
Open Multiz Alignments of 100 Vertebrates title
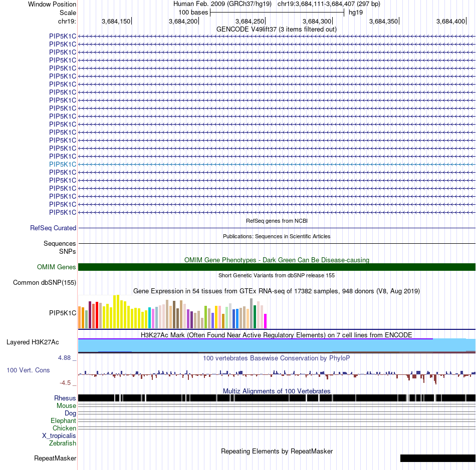277,391
